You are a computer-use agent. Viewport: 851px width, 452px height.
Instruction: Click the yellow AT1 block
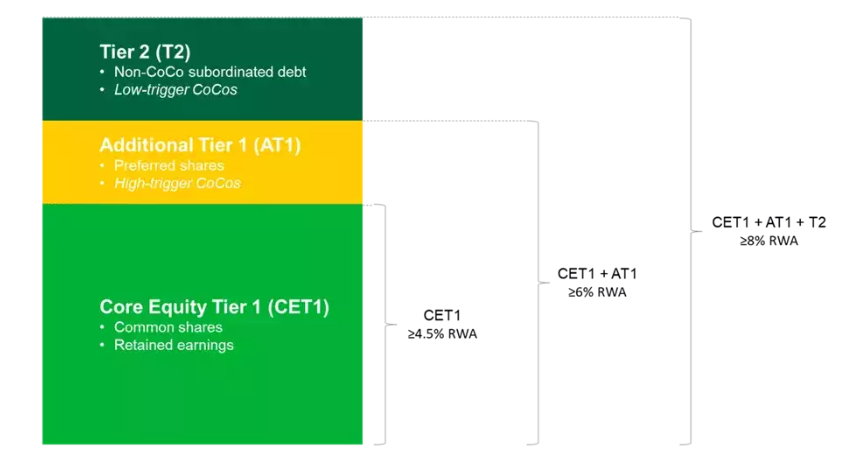pyautogui.click(x=202, y=162)
